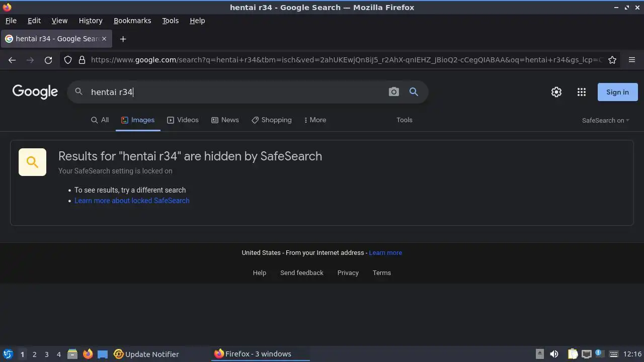Open Learn more about locked SafeSearch
The height and width of the screenshot is (362, 644).
click(x=132, y=201)
